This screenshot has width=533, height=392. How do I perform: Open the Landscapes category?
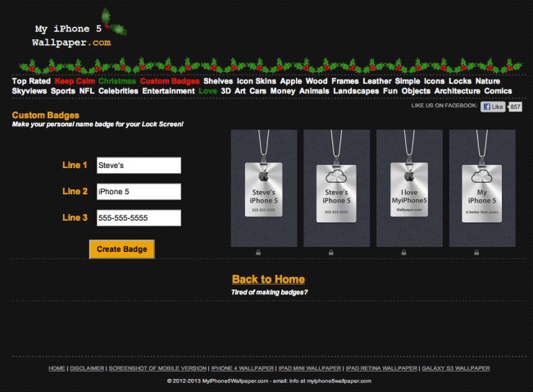356,91
